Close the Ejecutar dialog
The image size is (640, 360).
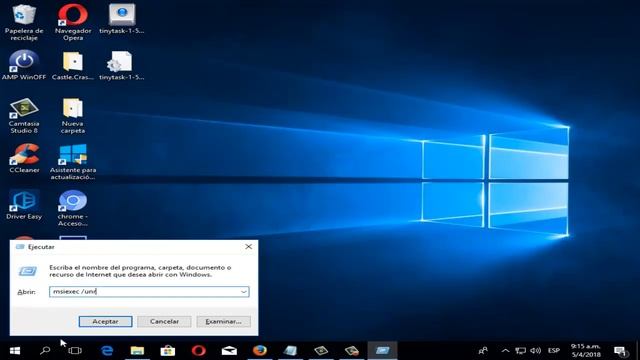[x=248, y=247]
